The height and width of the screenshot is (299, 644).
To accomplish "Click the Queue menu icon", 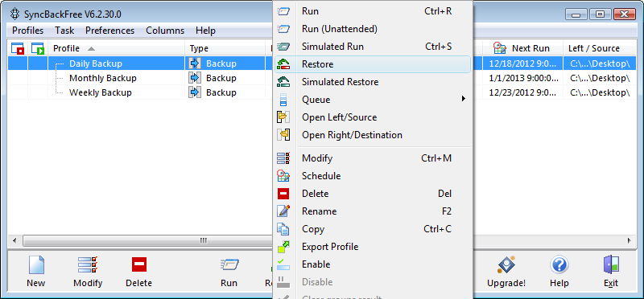I will [x=284, y=100].
